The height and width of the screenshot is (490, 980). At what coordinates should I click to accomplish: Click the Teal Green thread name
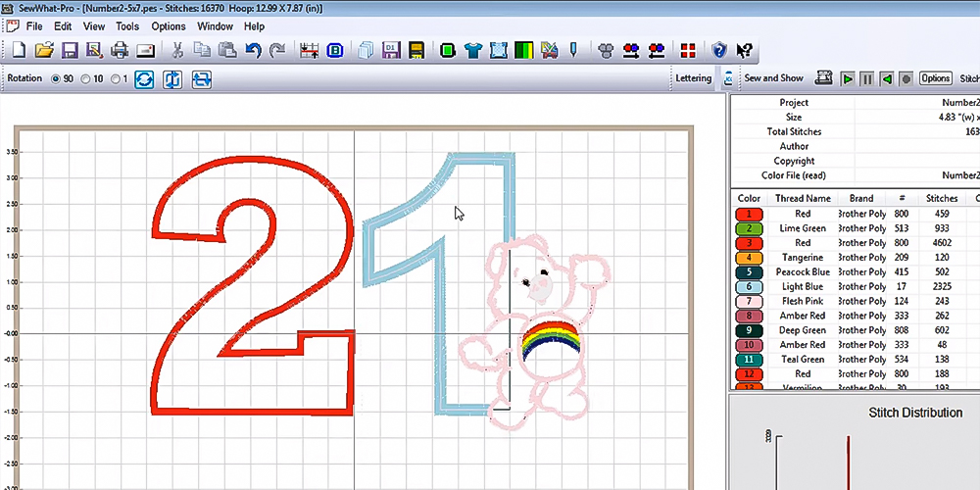click(803, 360)
